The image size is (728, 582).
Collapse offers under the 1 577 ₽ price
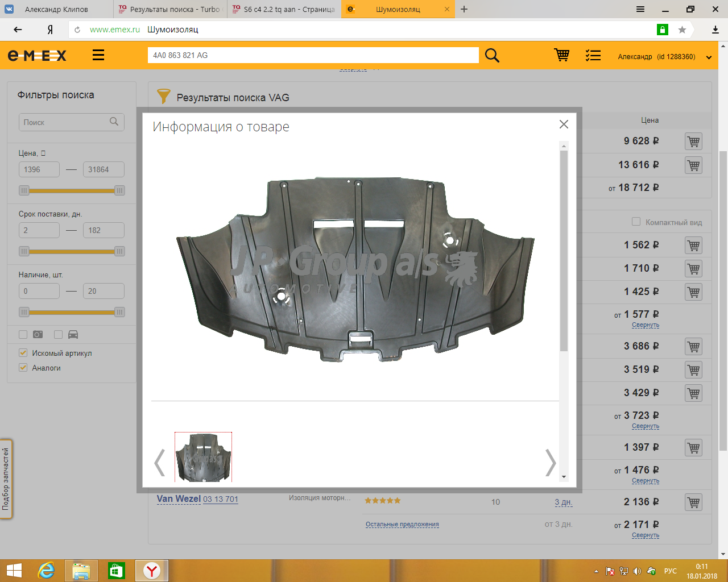[645, 325]
